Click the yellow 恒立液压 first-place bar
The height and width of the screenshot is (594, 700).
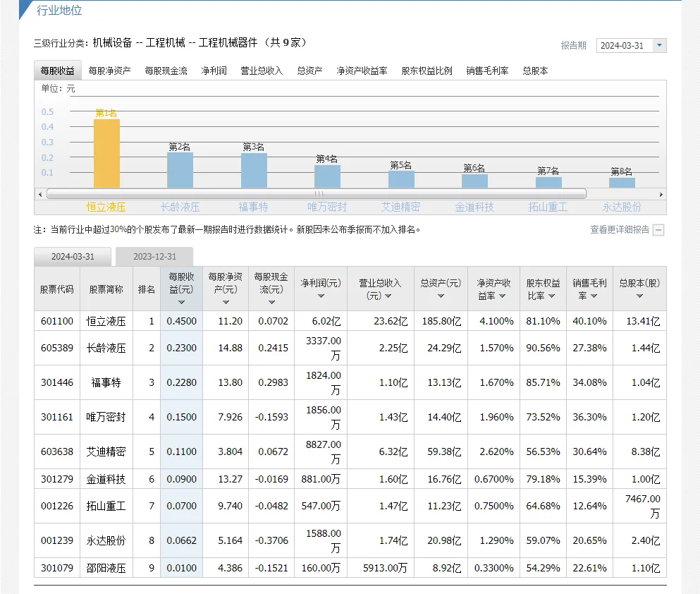pyautogui.click(x=106, y=154)
